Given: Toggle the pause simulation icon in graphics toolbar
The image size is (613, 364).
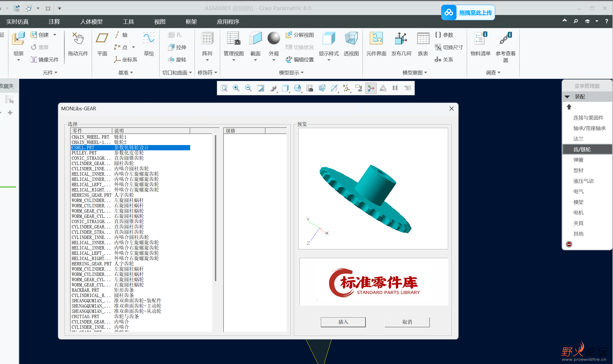Looking at the screenshot, I should pyautogui.click(x=395, y=88).
